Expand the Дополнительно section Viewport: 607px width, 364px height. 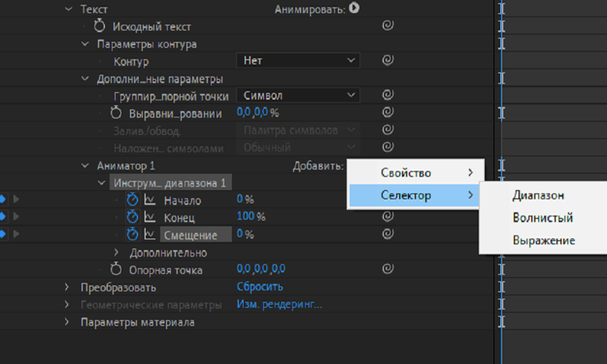tap(116, 253)
